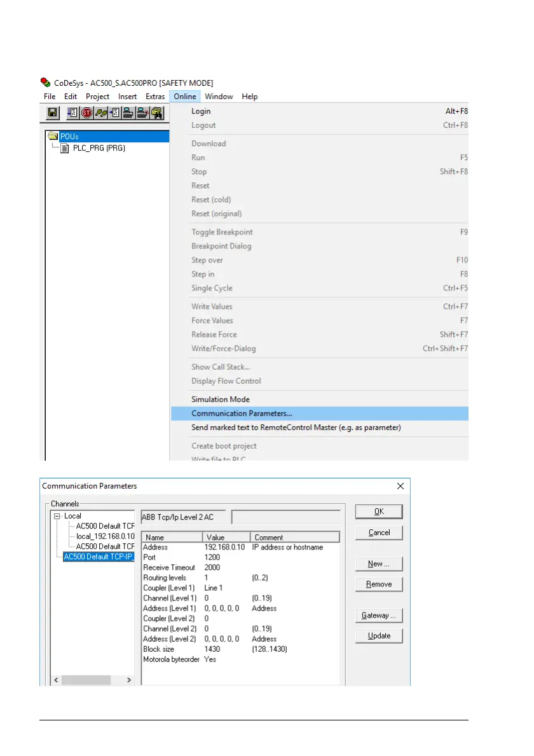The image size is (534, 756).
Task: Select the highlighted AC500 Default TCP-IP_ channel
Action: (x=99, y=557)
